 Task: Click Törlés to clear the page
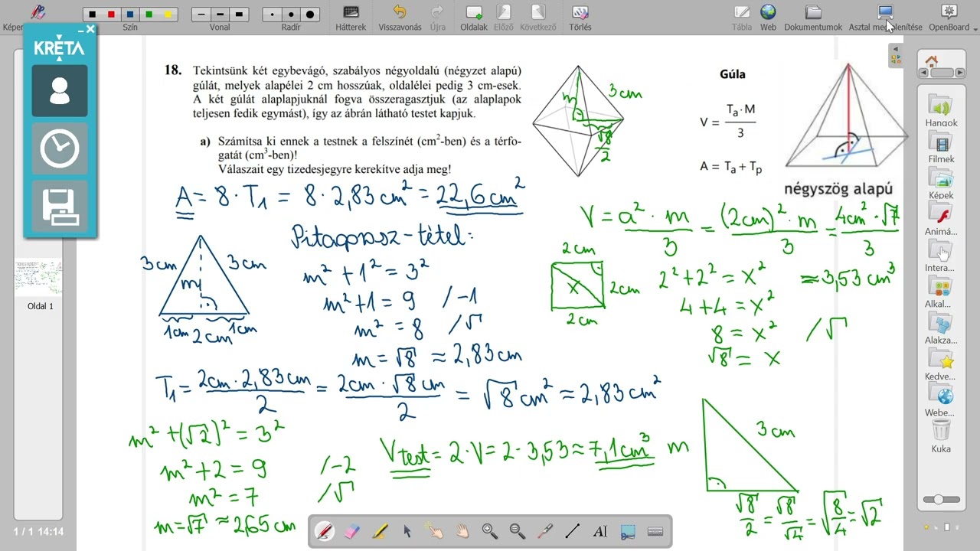coord(580,18)
